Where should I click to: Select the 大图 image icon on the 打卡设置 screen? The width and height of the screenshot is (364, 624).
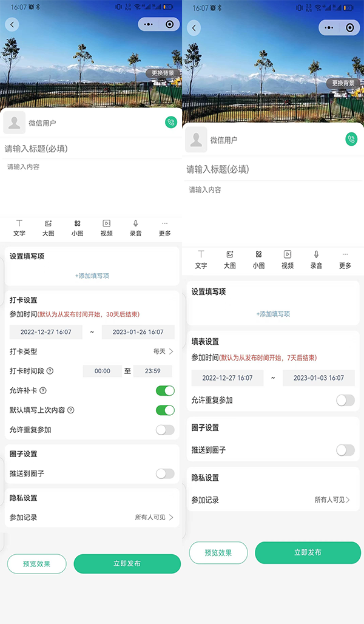click(x=48, y=224)
